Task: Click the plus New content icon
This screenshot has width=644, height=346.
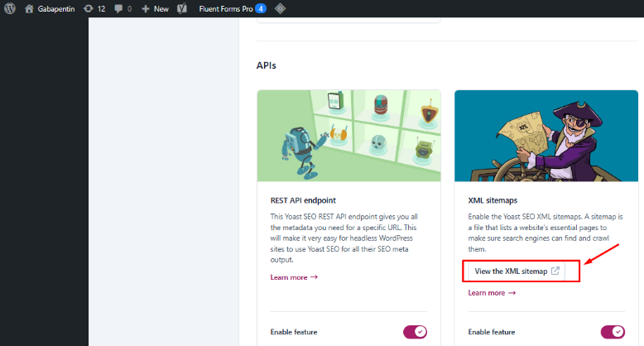Action: coord(146,8)
